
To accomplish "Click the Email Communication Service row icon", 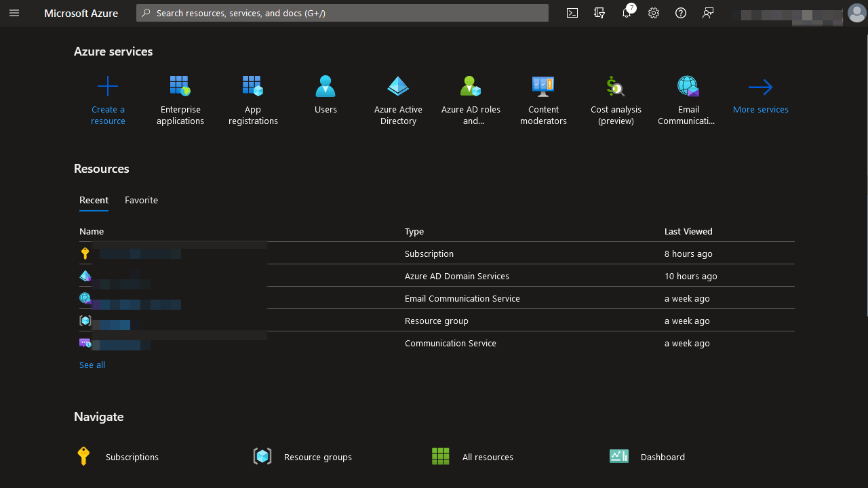I will click(85, 298).
